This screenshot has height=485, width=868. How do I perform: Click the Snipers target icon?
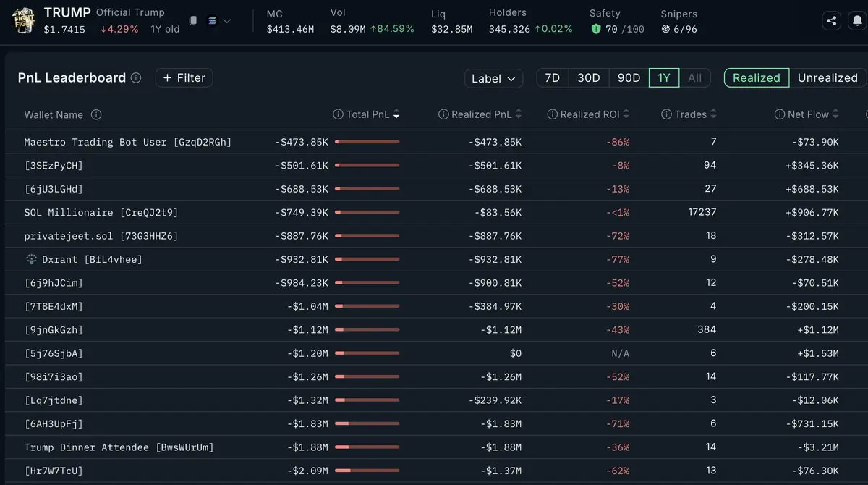(666, 29)
